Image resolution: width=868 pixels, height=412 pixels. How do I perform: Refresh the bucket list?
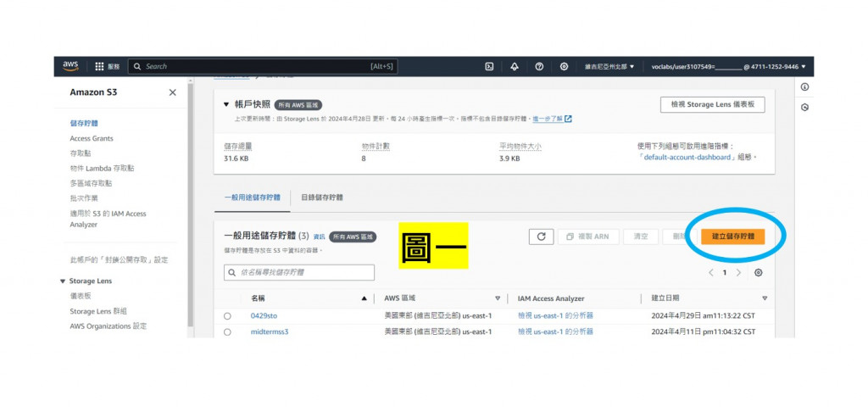click(x=542, y=237)
